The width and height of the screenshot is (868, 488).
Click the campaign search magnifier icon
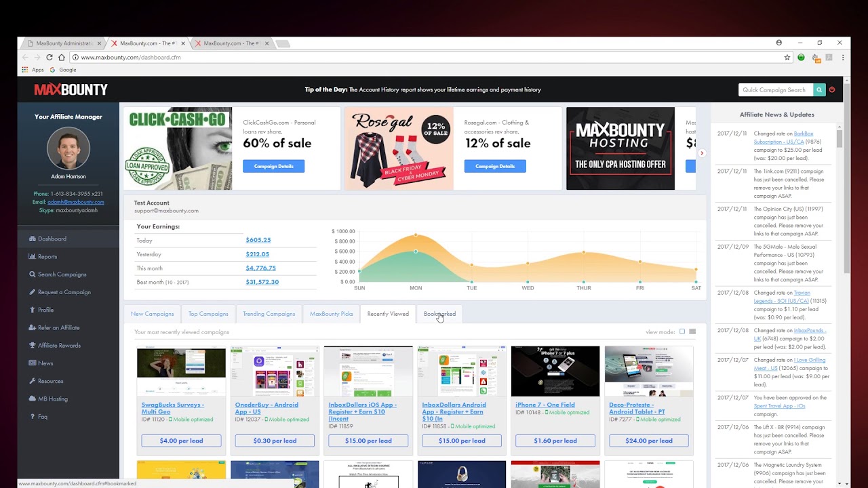click(818, 89)
